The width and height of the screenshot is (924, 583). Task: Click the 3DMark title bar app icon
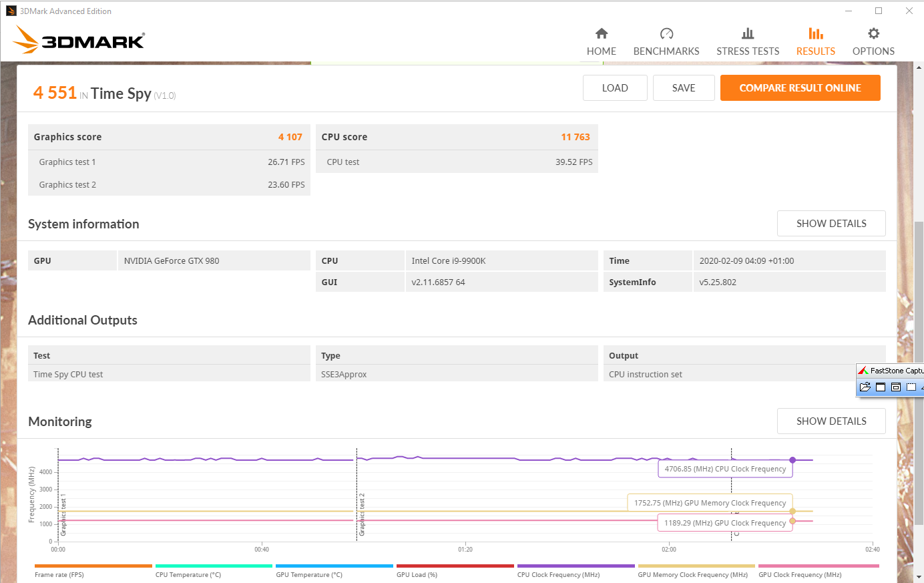(x=11, y=11)
